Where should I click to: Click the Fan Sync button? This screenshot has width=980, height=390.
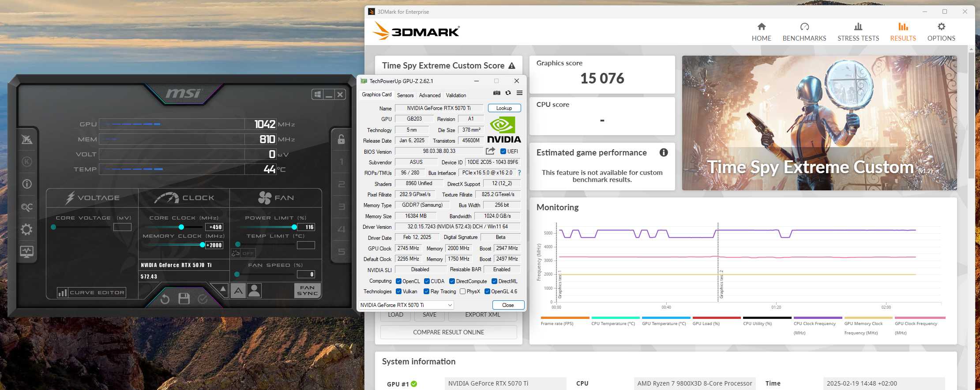pos(307,290)
